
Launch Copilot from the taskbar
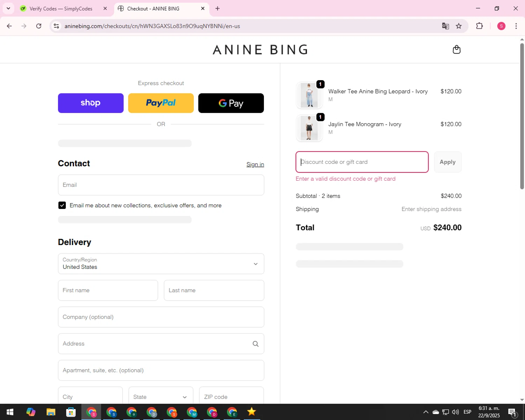[x=31, y=412]
